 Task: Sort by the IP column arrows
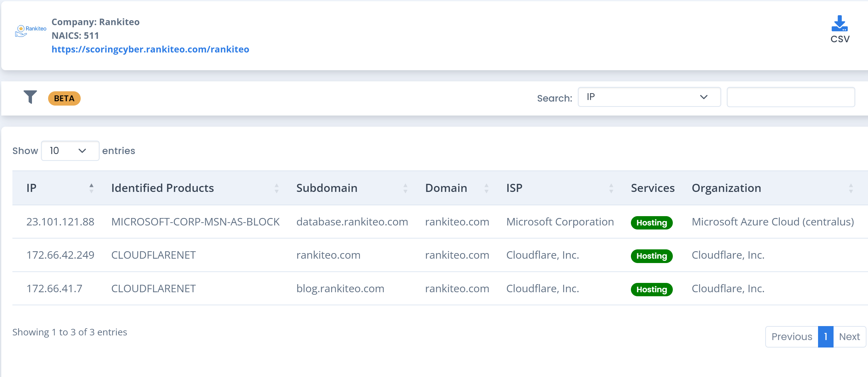pos(91,188)
